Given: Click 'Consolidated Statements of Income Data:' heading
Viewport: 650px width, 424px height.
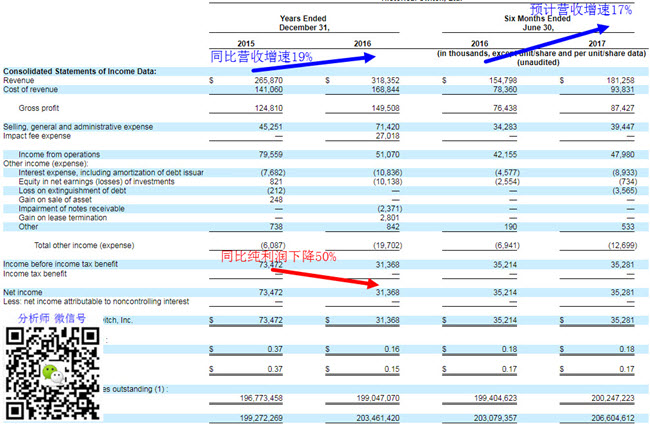Looking at the screenshot, I should tap(80, 71).
